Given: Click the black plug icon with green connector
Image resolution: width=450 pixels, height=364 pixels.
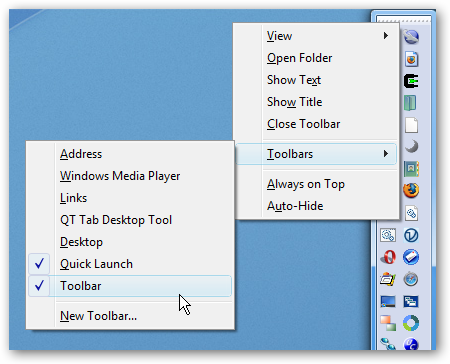Looking at the screenshot, I should (411, 81).
